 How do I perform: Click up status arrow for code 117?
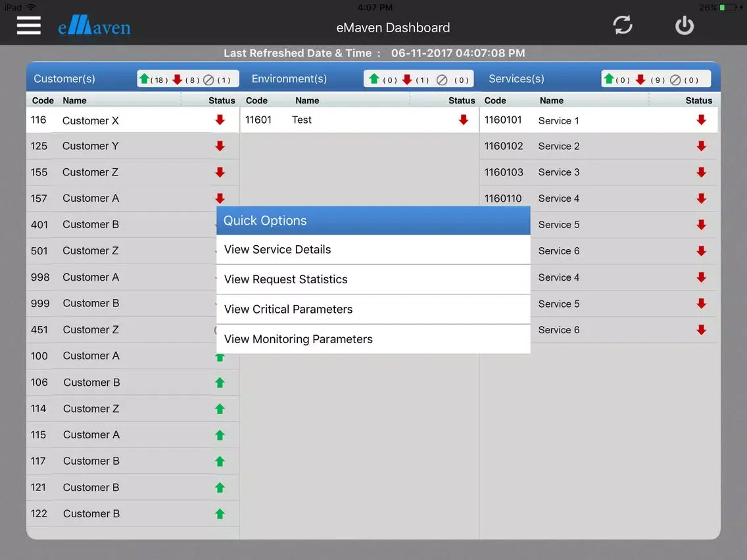click(x=220, y=461)
